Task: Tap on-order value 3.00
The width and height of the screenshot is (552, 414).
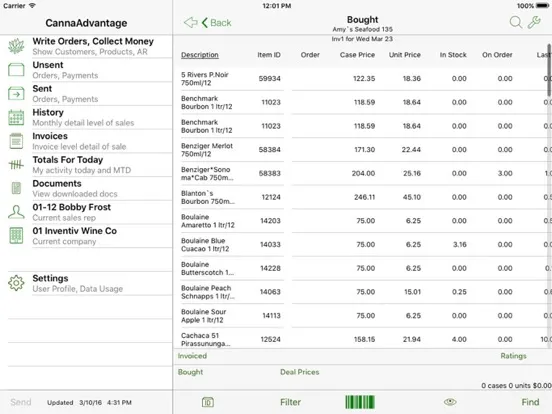Action: click(x=505, y=173)
